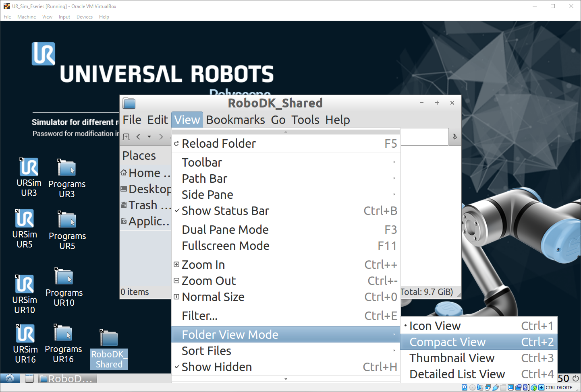581x392 pixels.
Task: Open the start menu on the taskbar
Action: 10,378
